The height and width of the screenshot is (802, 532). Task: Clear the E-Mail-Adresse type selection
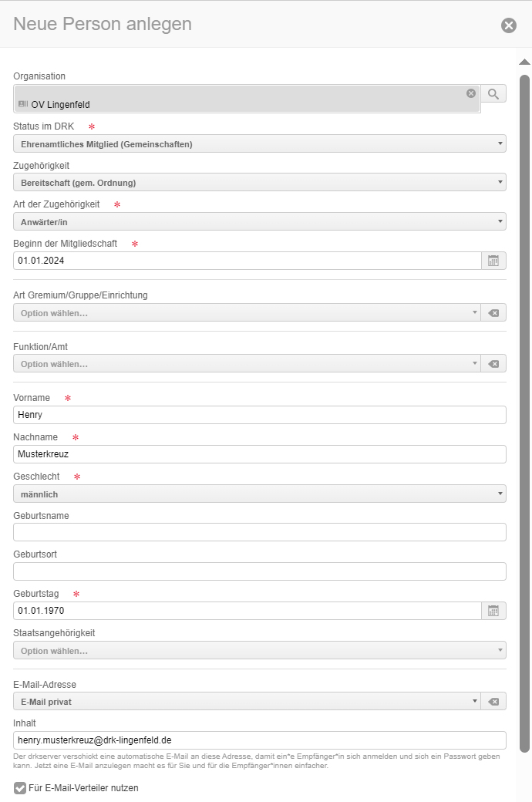click(493, 702)
